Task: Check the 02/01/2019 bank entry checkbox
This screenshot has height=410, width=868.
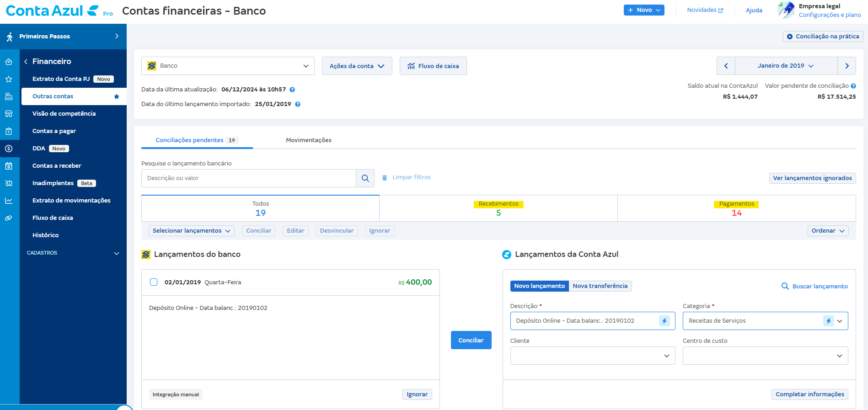Action: click(x=154, y=282)
